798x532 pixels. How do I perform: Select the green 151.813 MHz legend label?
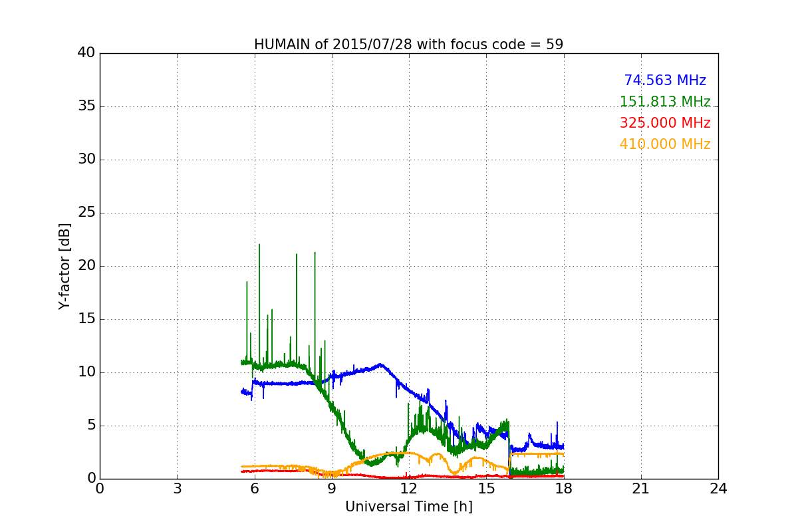(x=665, y=102)
